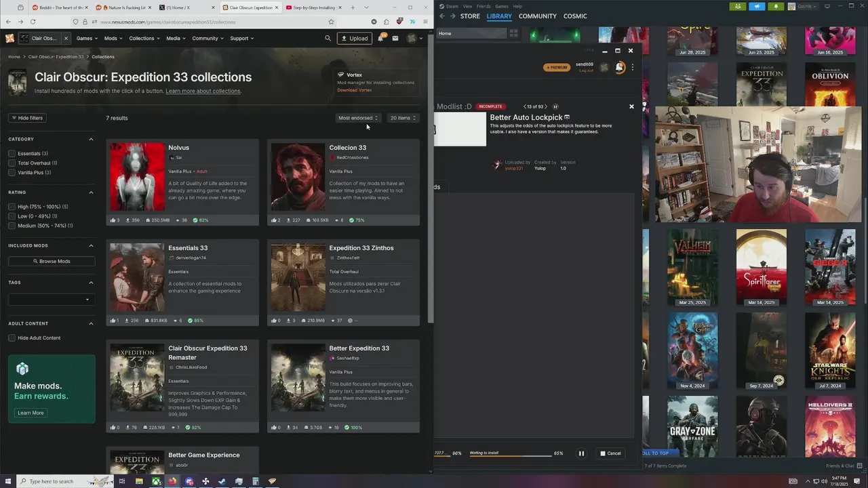Viewport: 868px width, 488px height.
Task: Click Learn More on Make mods banner
Action: [x=31, y=413]
